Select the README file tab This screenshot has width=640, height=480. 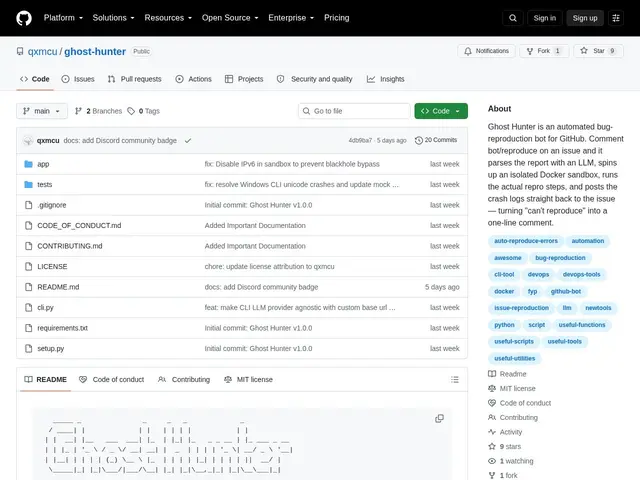click(x=45, y=380)
